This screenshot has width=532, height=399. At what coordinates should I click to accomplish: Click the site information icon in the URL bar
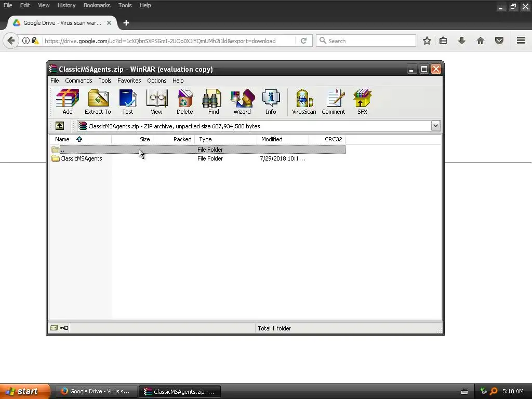[x=26, y=41]
